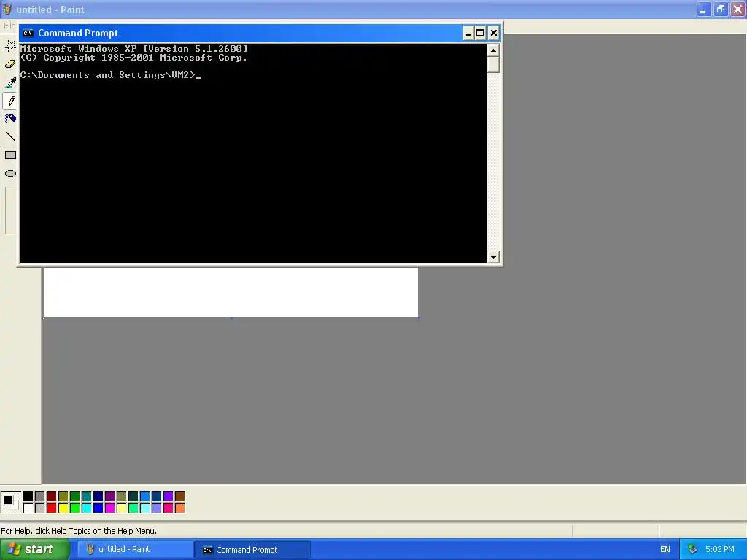Image resolution: width=747 pixels, height=560 pixels.
Task: Pick the teal color swatch
Action: point(86,496)
